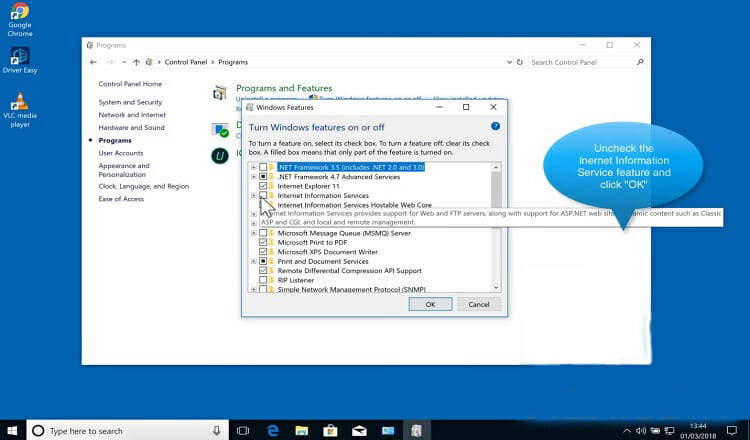Expand Microsoft Message Queue Server node
Screen dimensions: 750x440
pos(254,233)
